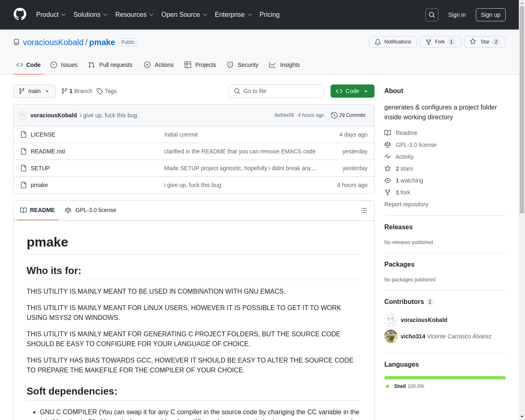Viewport: 525px width, 420px height.
Task: Open the Actions tab
Action: (x=159, y=65)
